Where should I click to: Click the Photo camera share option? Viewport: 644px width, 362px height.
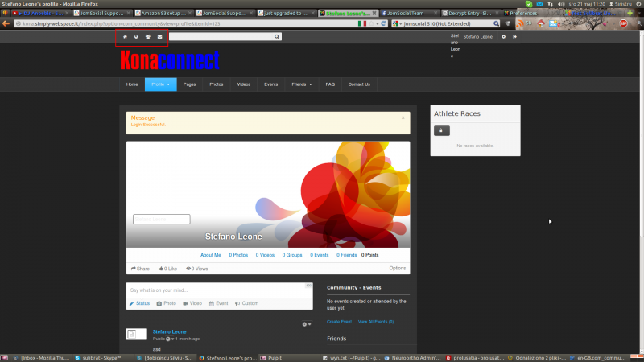[x=167, y=303]
